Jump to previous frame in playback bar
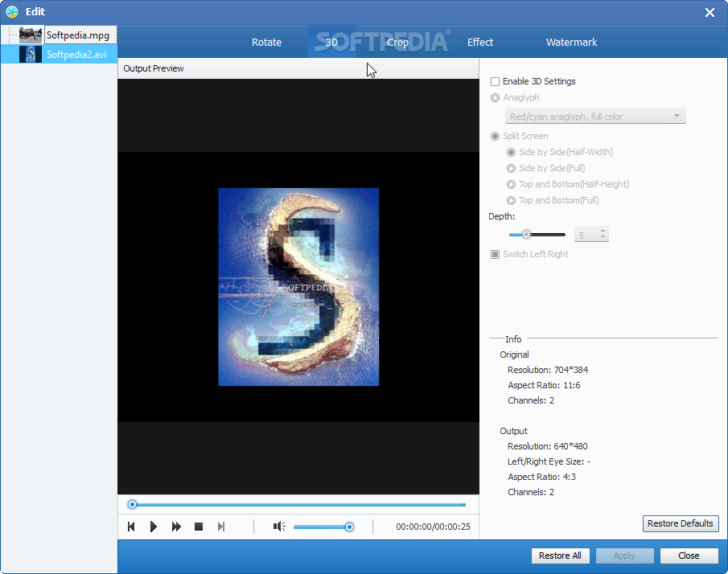 [x=131, y=527]
